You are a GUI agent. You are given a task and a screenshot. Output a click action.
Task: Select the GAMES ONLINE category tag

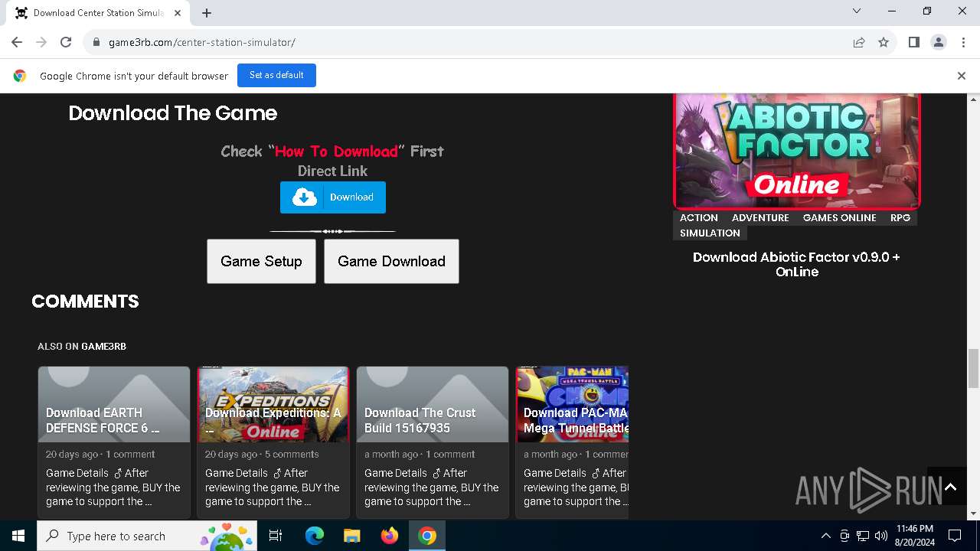pyautogui.click(x=839, y=217)
